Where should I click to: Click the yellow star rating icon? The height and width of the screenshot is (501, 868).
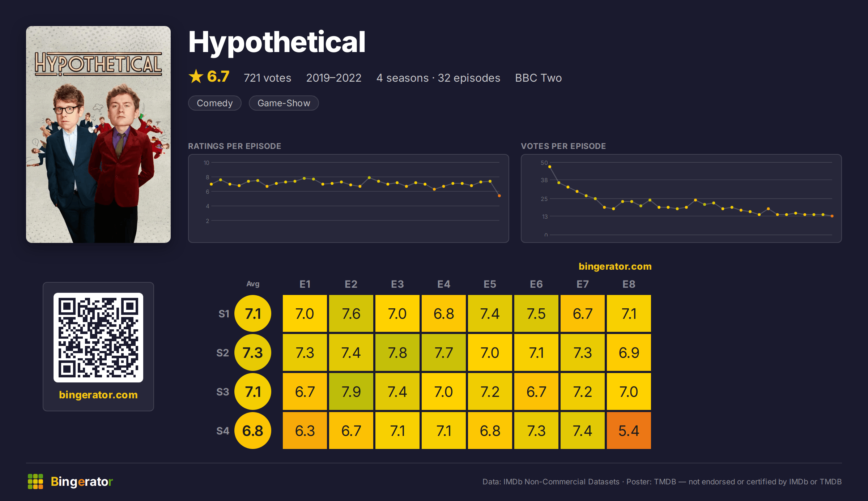click(196, 77)
